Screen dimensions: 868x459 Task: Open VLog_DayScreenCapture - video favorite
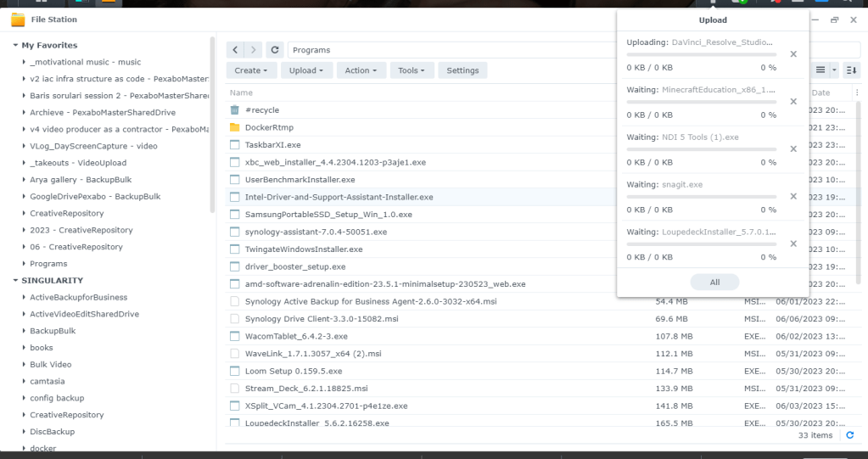pos(93,146)
